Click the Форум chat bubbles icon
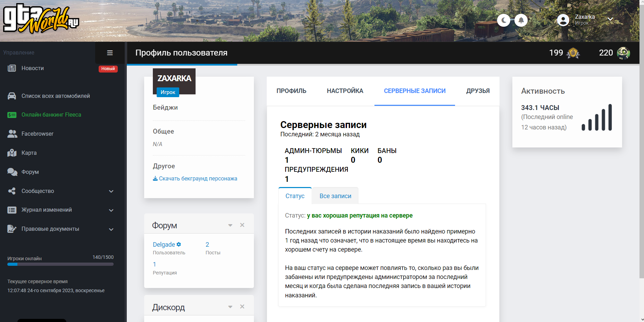Image resolution: width=644 pixels, height=322 pixels. pyautogui.click(x=12, y=172)
